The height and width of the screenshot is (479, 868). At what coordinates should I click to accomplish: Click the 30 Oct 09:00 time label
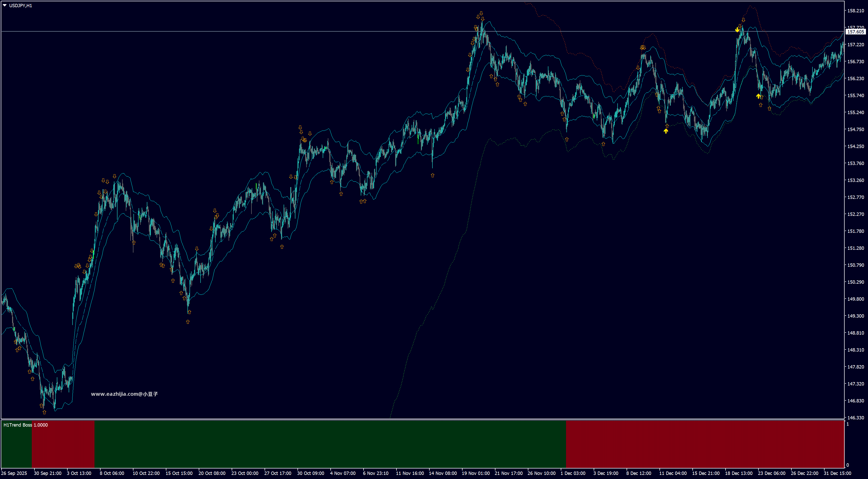coord(311,473)
